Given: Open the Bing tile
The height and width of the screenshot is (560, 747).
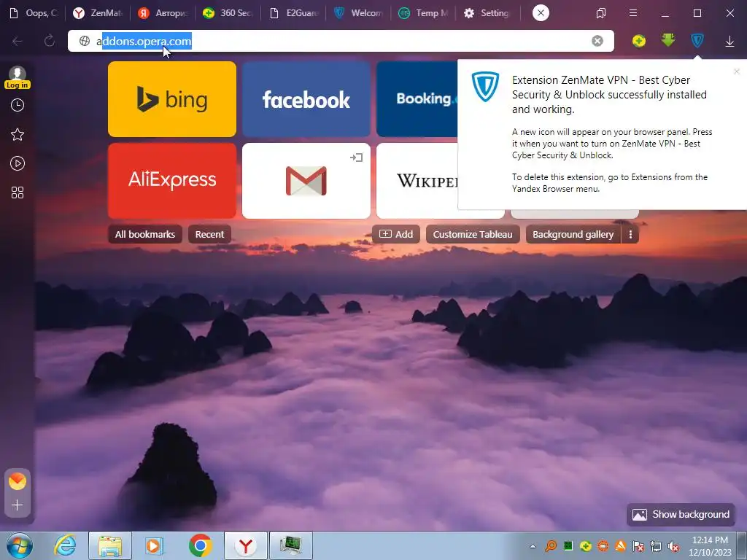Looking at the screenshot, I should click(172, 99).
